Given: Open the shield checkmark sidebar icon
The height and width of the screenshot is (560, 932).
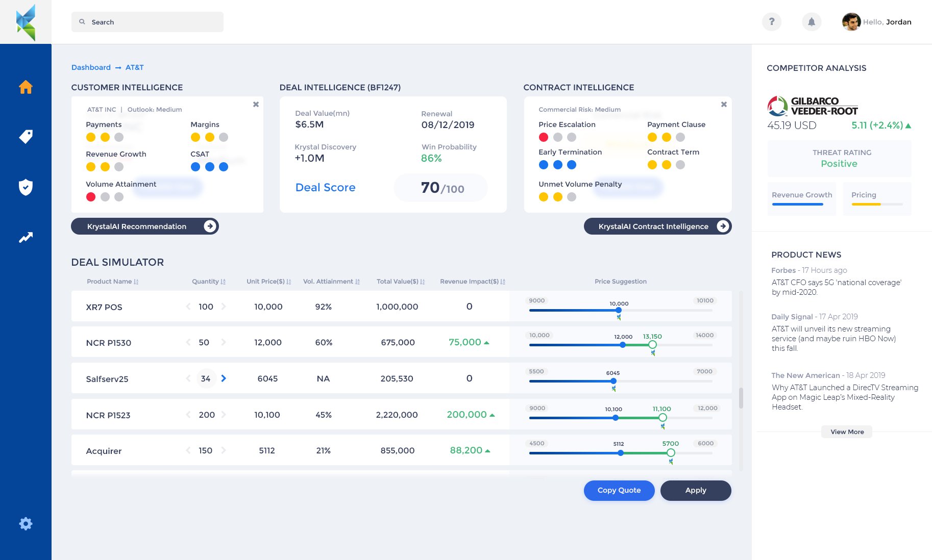Looking at the screenshot, I should click(x=26, y=187).
